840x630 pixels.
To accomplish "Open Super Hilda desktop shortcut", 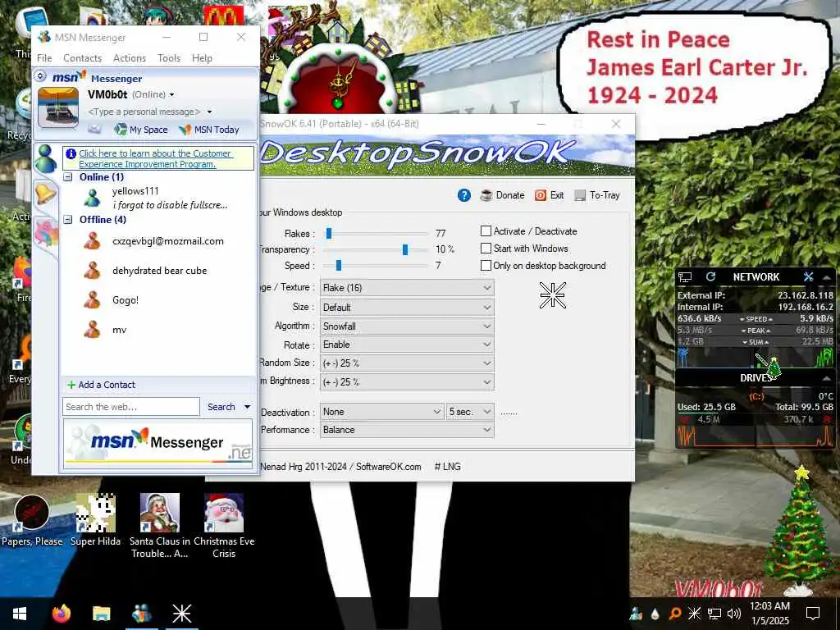I will 95,520.
